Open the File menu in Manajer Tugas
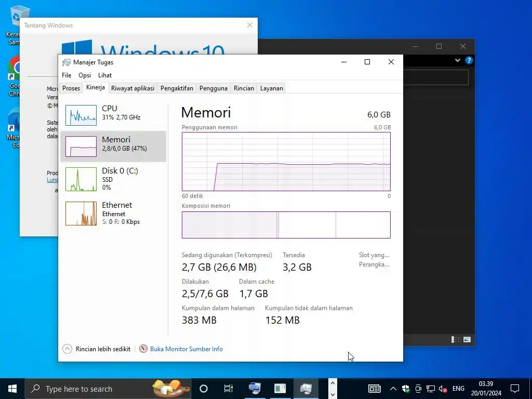The width and height of the screenshot is (532, 399). click(x=66, y=75)
